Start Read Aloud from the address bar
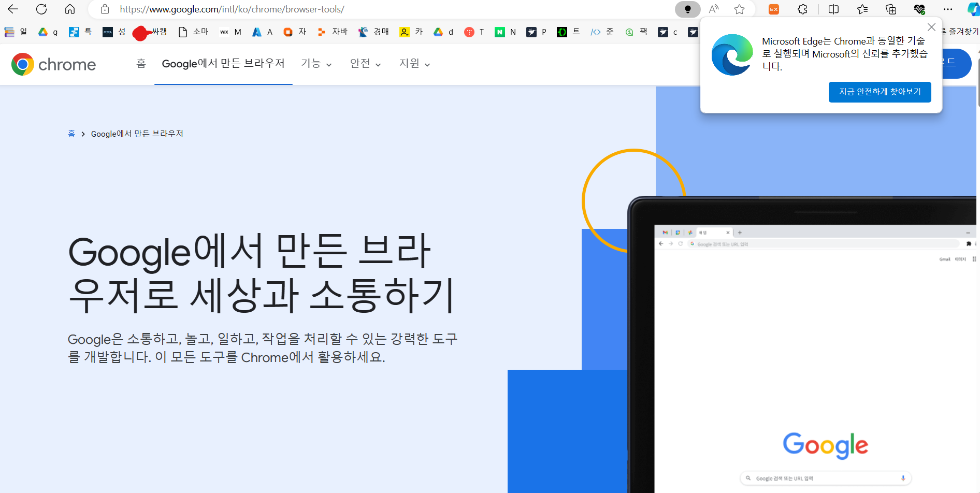 pos(714,9)
